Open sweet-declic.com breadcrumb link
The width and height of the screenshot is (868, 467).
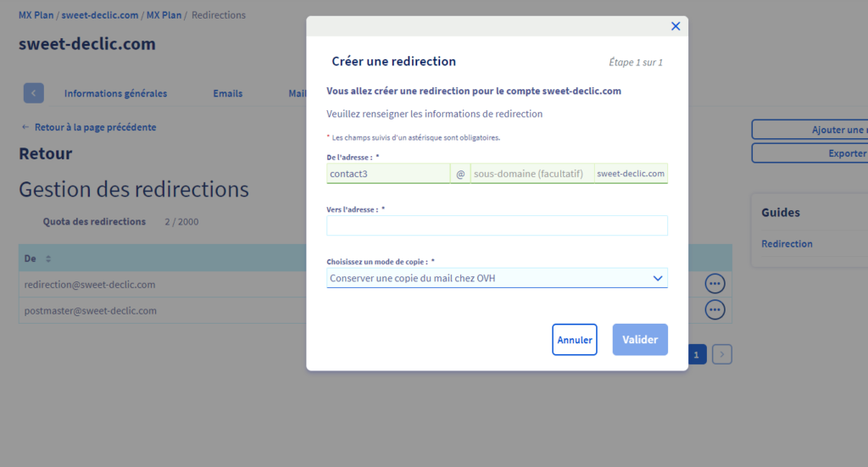point(99,15)
